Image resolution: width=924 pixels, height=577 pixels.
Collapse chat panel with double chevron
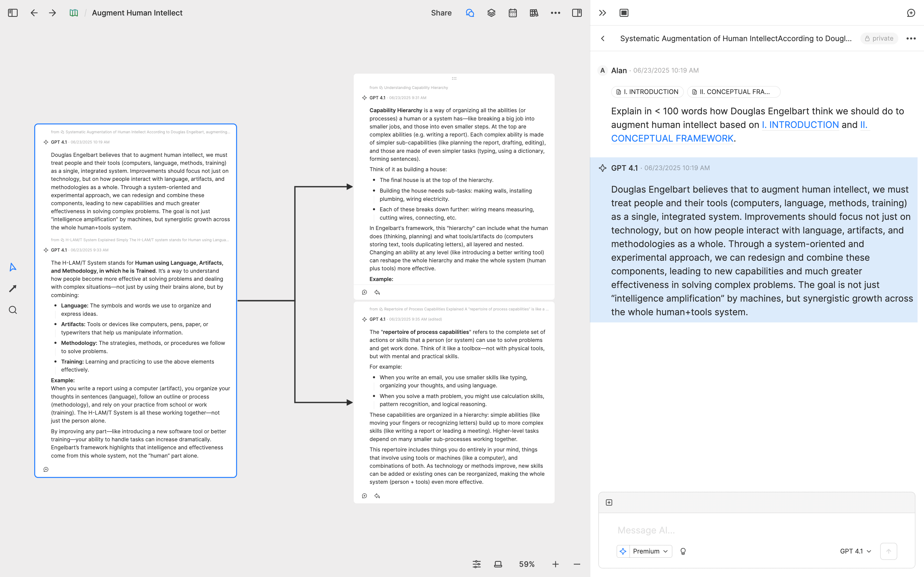coord(602,13)
